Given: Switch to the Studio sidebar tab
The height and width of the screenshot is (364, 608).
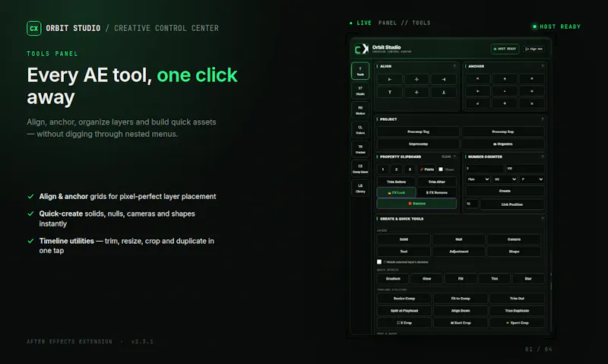Looking at the screenshot, I should click(360, 90).
